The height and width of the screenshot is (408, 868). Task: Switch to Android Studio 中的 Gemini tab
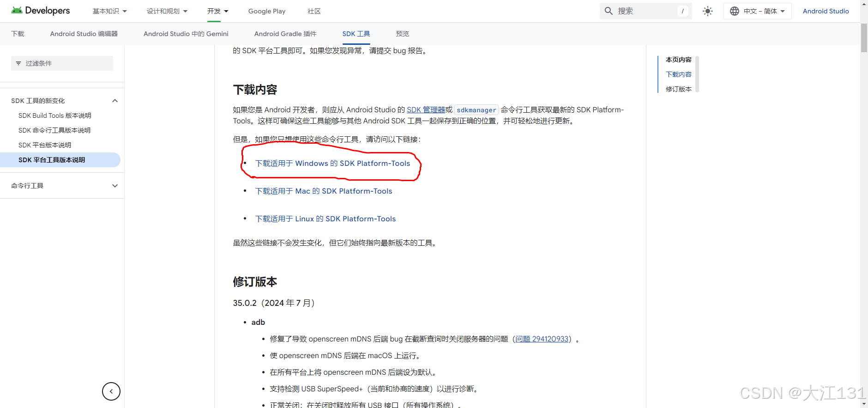coord(186,34)
